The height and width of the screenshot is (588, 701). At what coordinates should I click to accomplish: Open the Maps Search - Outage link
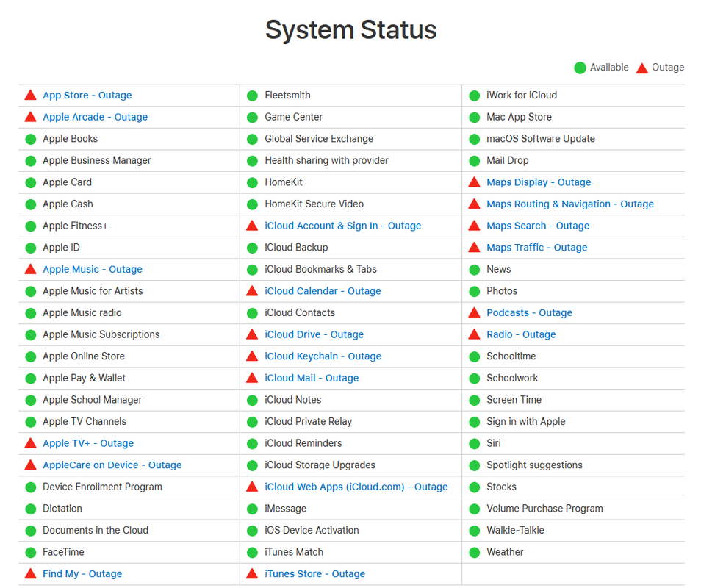coord(538,226)
